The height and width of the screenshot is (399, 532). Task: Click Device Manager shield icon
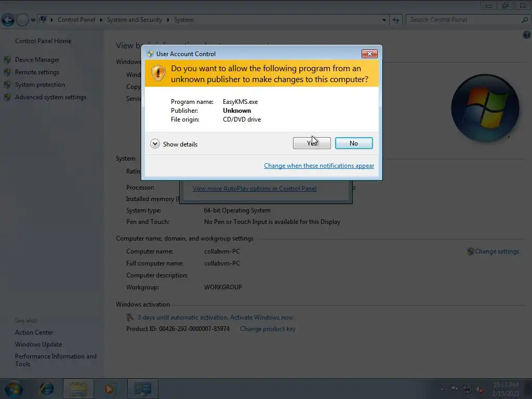click(7, 60)
